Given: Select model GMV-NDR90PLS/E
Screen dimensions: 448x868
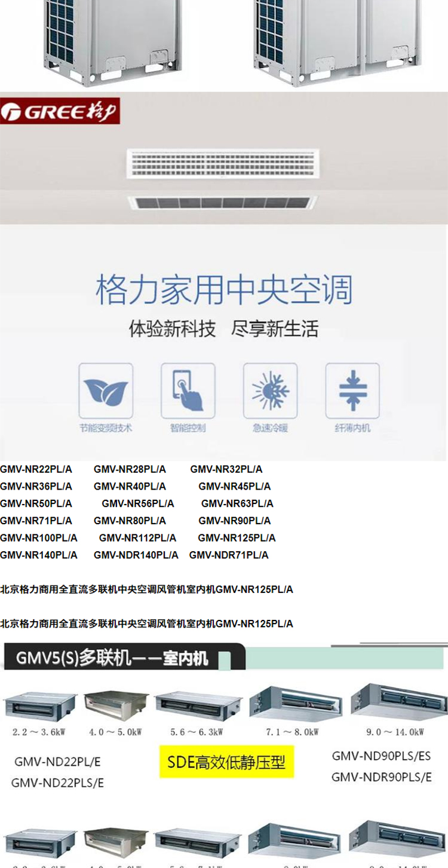Looking at the screenshot, I should tap(382, 777).
